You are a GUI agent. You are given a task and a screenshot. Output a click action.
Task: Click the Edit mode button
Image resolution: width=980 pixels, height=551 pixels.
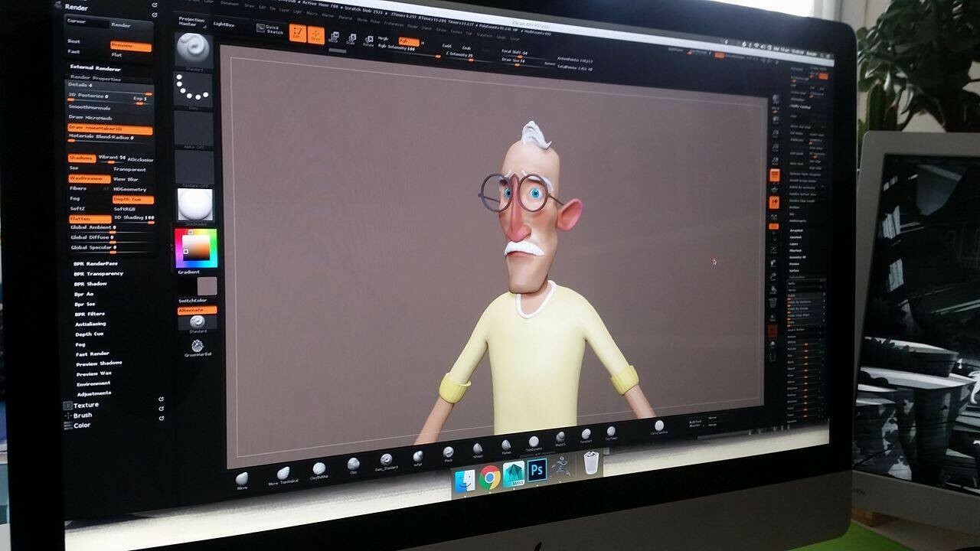coord(298,34)
